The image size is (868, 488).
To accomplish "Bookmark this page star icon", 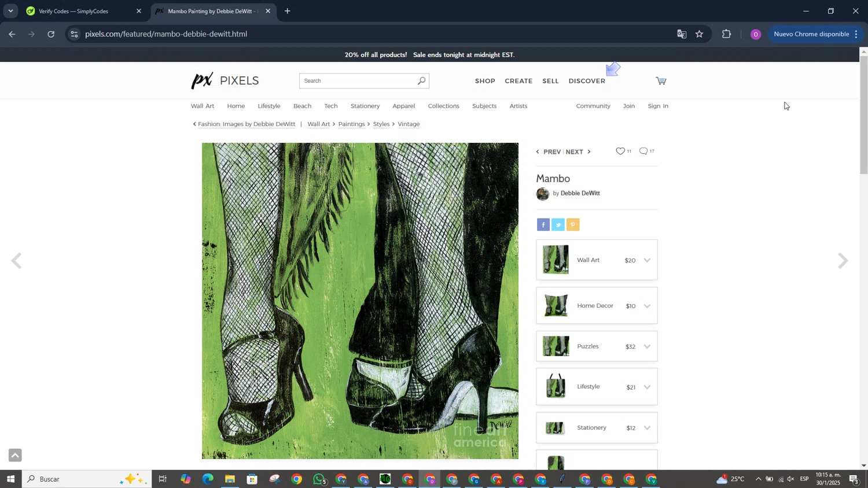I will click(700, 34).
